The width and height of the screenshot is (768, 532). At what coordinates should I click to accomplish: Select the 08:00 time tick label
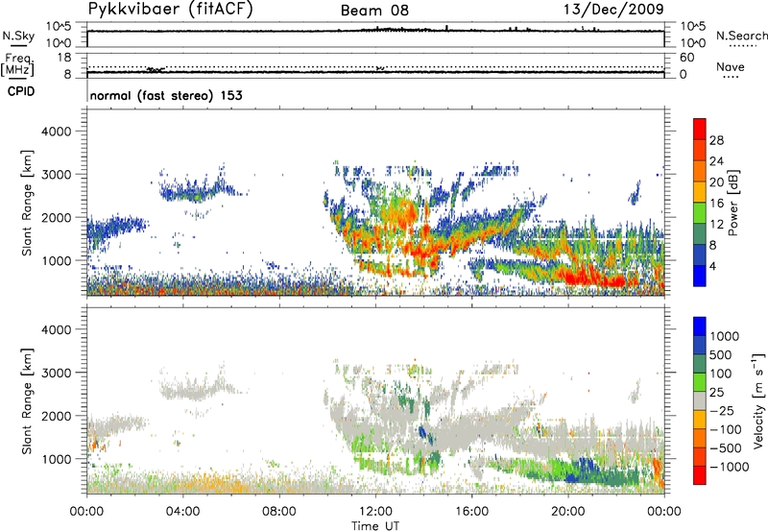pyautogui.click(x=279, y=512)
